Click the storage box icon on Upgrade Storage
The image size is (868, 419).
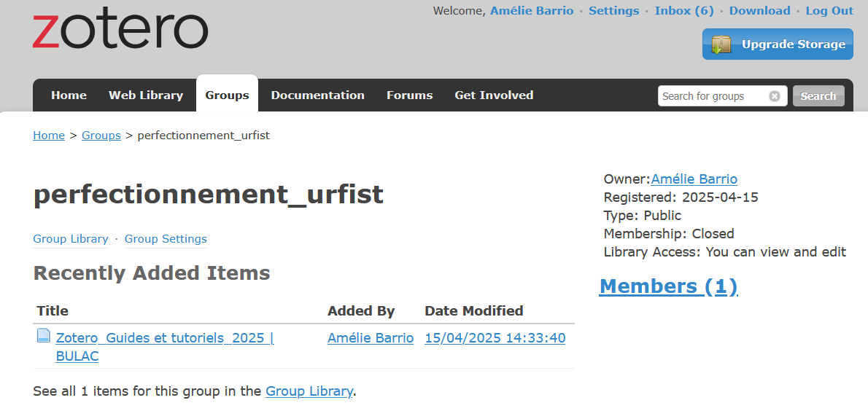pyautogui.click(x=721, y=44)
